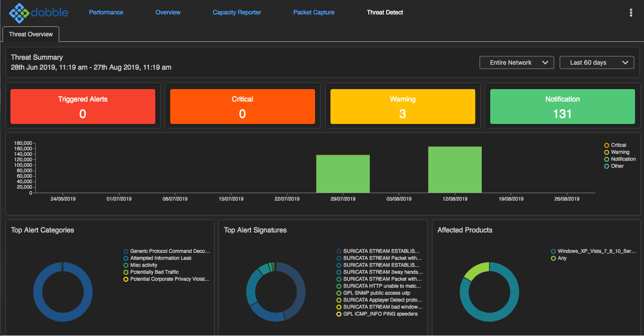Image resolution: width=644 pixels, height=336 pixels.
Task: Click the green bar at 29/07/2019
Action: coord(343,174)
